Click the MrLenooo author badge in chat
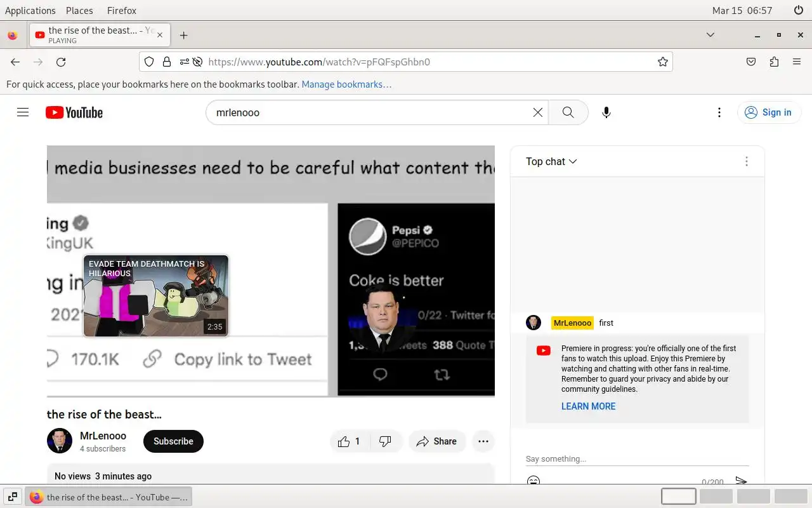The height and width of the screenshot is (508, 812). (572, 323)
